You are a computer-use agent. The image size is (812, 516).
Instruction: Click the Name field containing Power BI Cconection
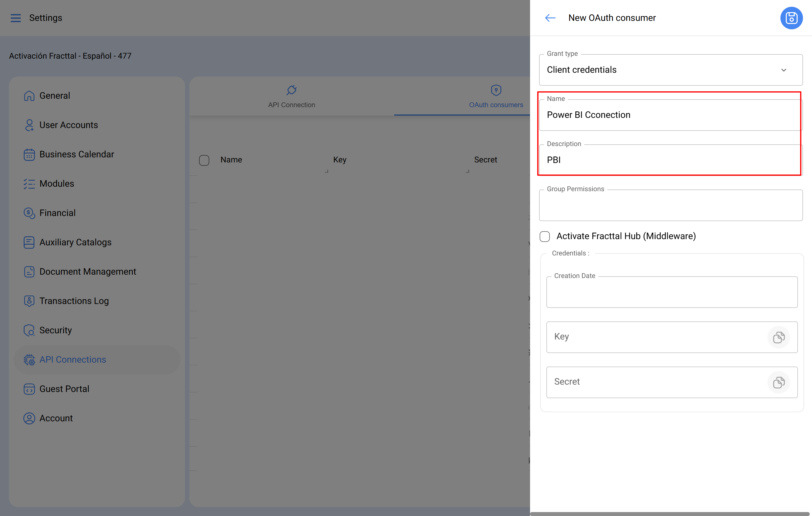(x=670, y=115)
